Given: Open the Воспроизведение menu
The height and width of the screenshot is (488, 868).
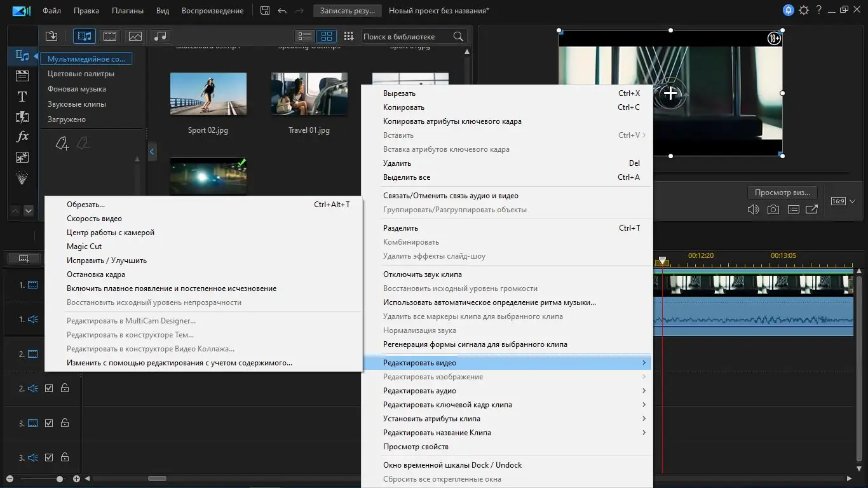Looking at the screenshot, I should coord(212,10).
